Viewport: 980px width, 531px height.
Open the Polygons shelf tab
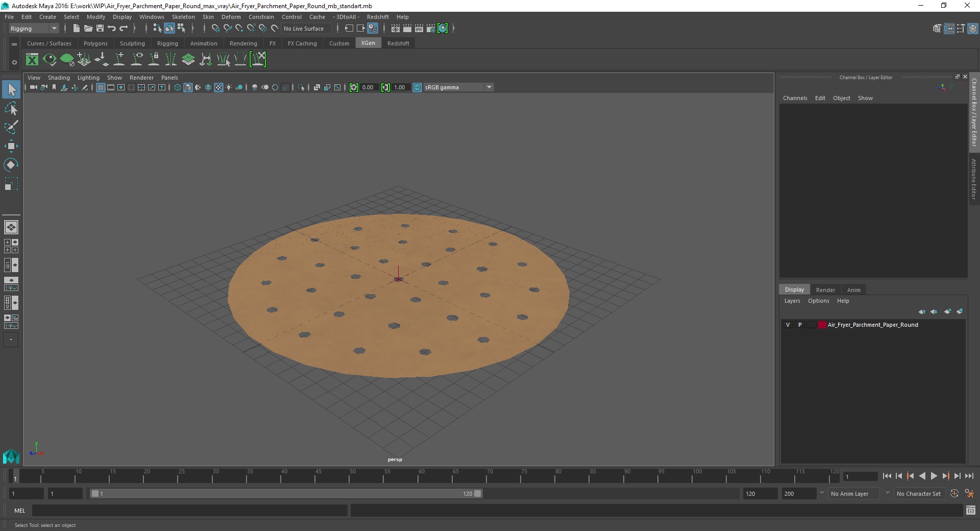[95, 43]
